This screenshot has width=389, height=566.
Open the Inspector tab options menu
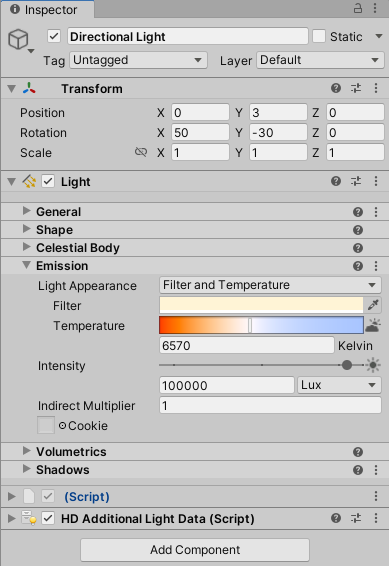(375, 8)
